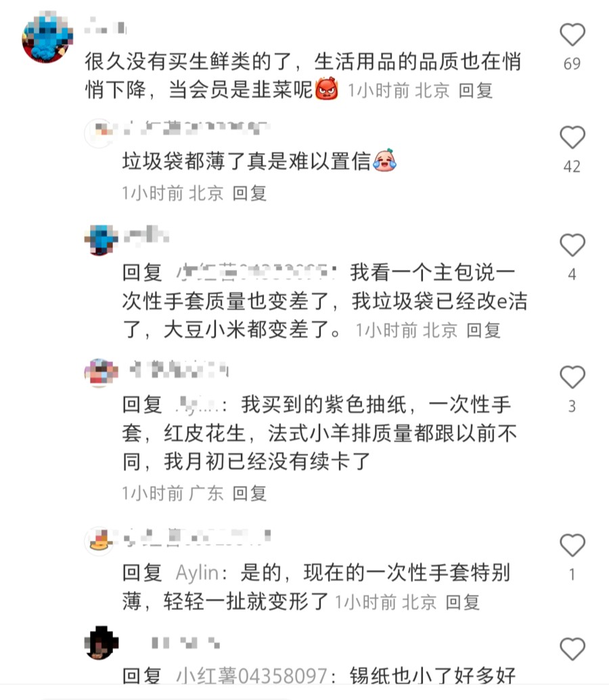Reply to the garbage bag thinner comment

tap(250, 194)
